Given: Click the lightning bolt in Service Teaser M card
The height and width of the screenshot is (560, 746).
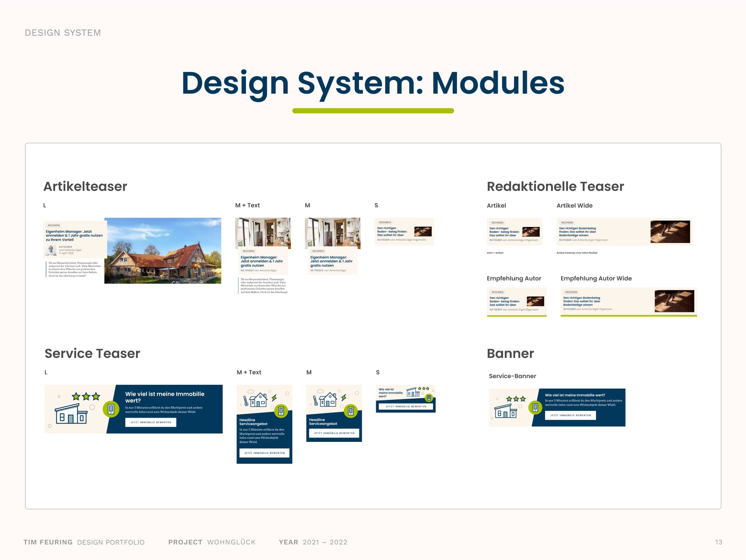Looking at the screenshot, I should pos(343,398).
